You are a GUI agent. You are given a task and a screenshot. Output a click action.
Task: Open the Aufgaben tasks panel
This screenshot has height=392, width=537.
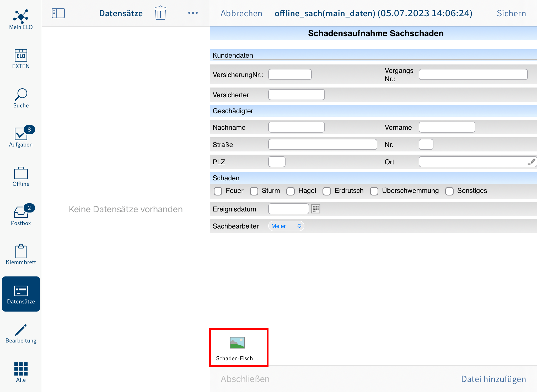20,137
